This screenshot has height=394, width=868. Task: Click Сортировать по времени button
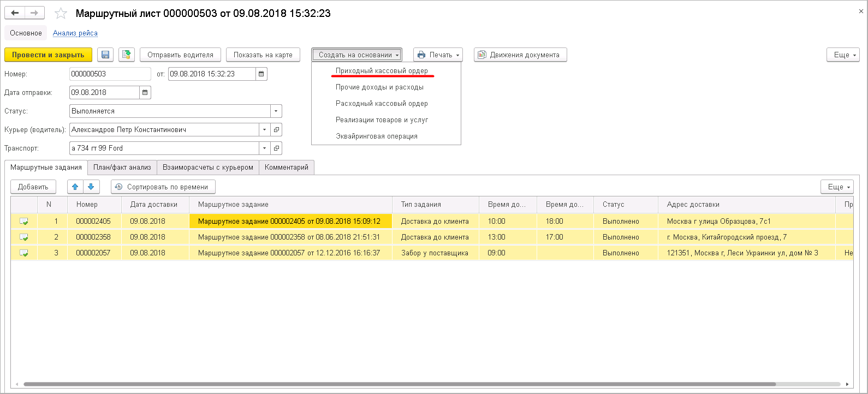[163, 187]
